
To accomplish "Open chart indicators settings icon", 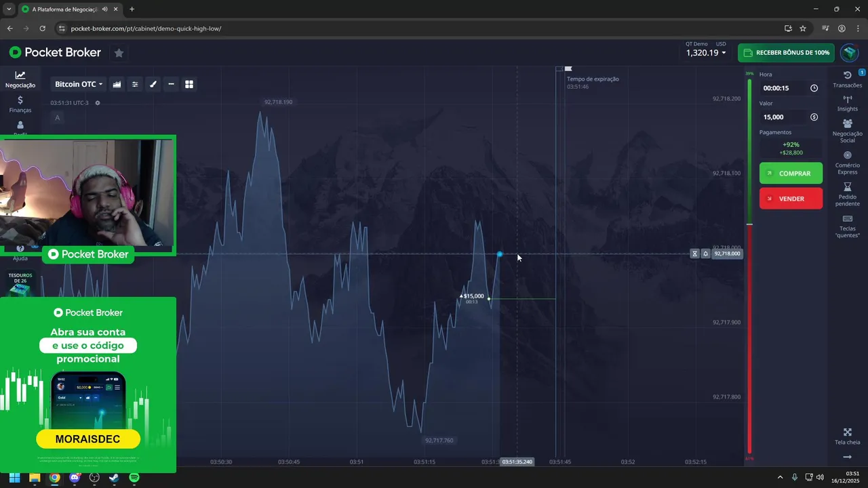I will point(135,84).
